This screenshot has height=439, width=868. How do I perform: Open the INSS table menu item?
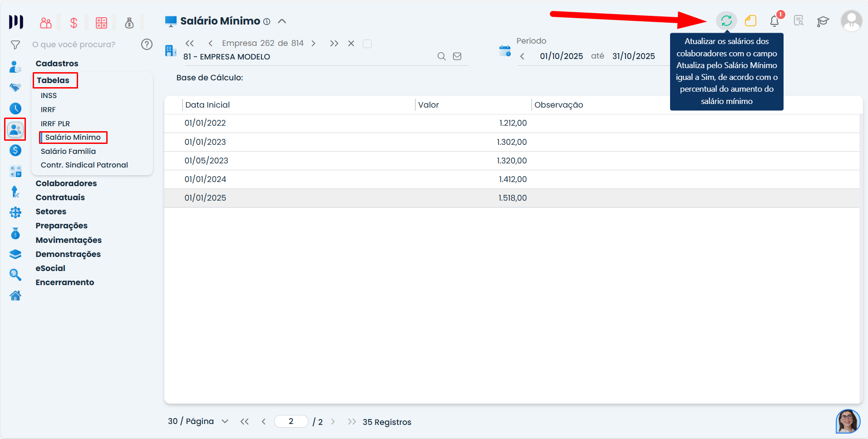click(49, 95)
